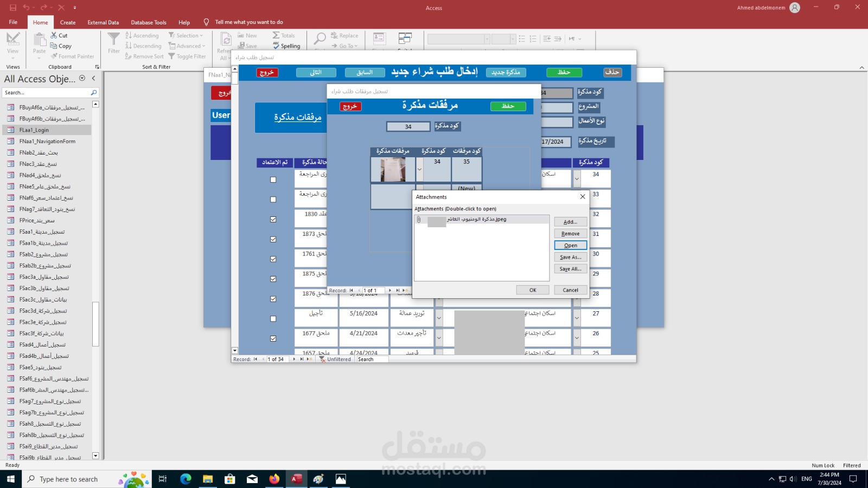The image size is (868, 488).
Task: Open File Explorer from taskbar
Action: click(208, 479)
